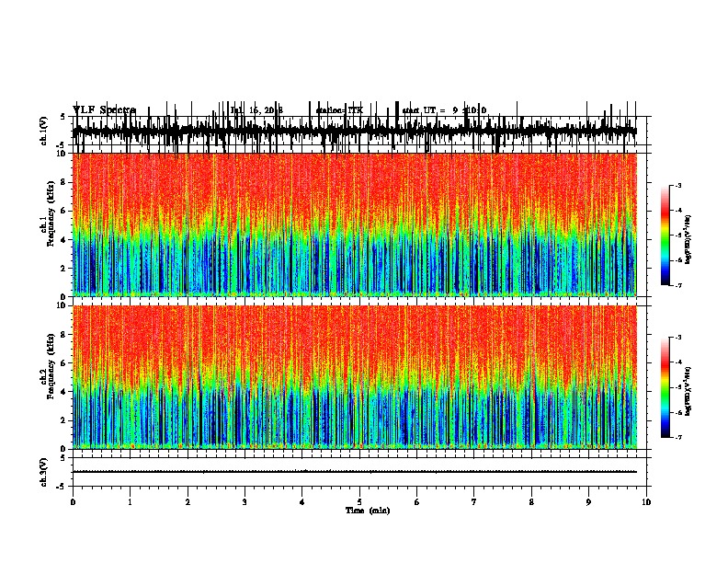The image size is (728, 563).
Task: Click time axis tick label '9'
Action: [x=588, y=502]
